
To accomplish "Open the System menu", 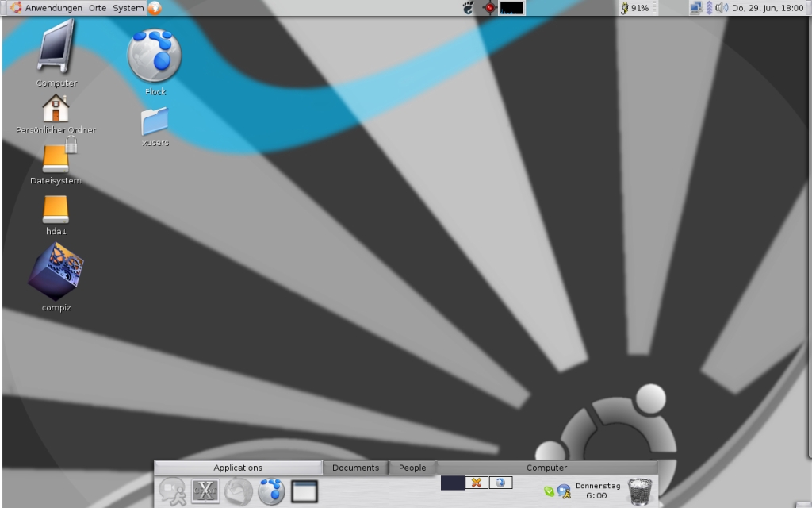I will pos(128,8).
